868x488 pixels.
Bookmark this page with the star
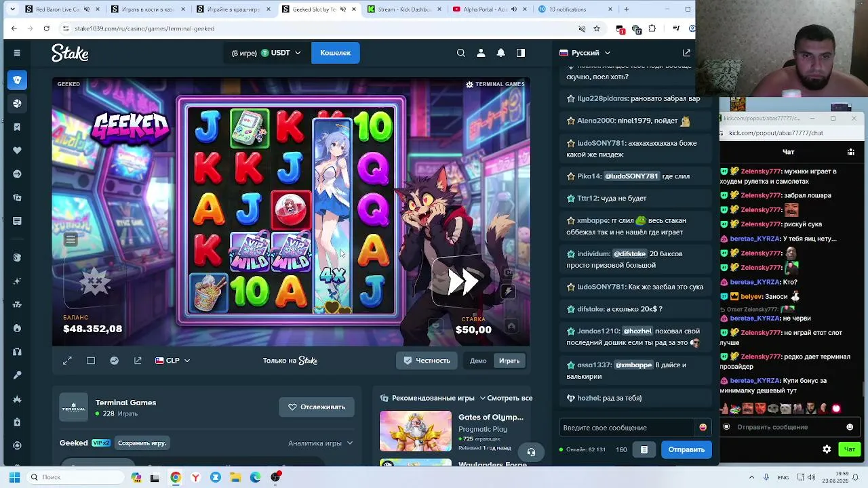[x=597, y=28]
